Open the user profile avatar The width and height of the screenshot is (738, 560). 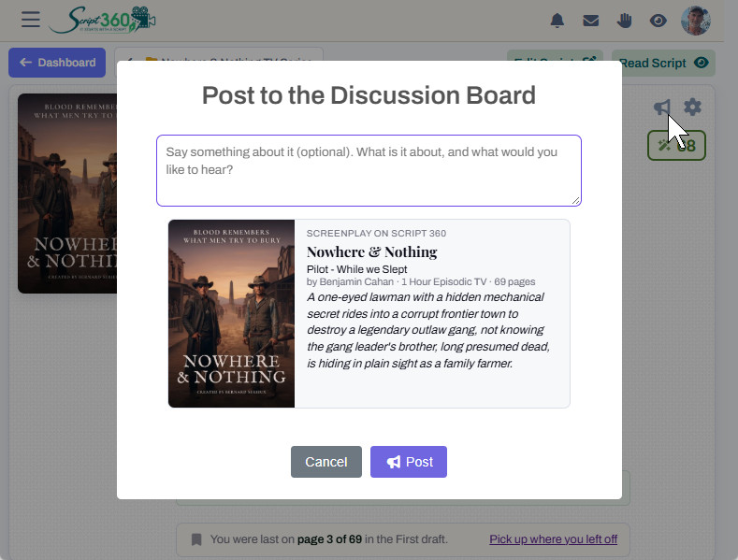(x=696, y=21)
